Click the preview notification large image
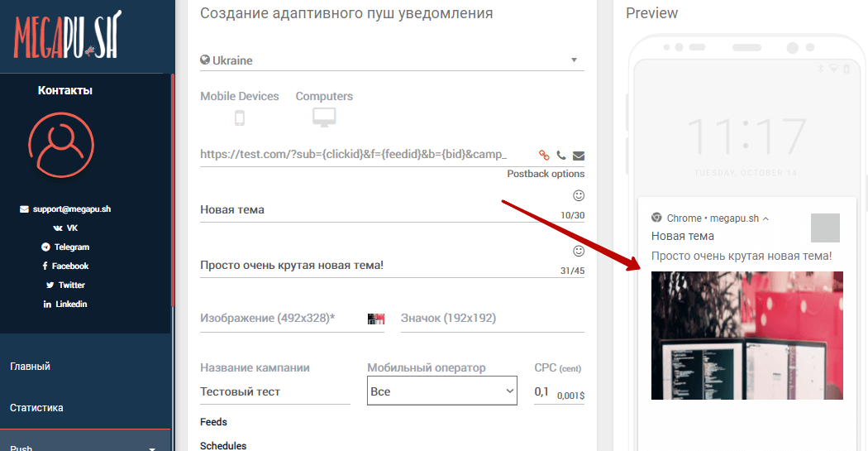 pyautogui.click(x=746, y=335)
